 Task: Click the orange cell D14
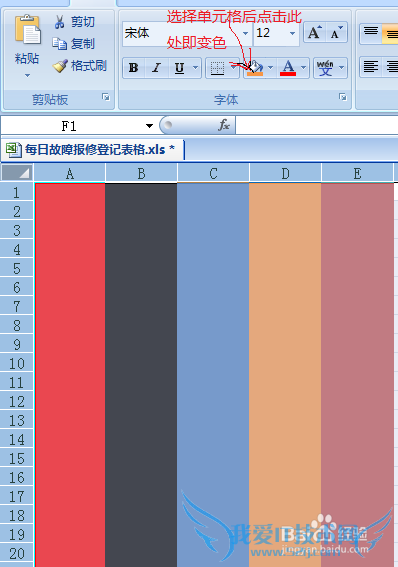click(x=285, y=439)
